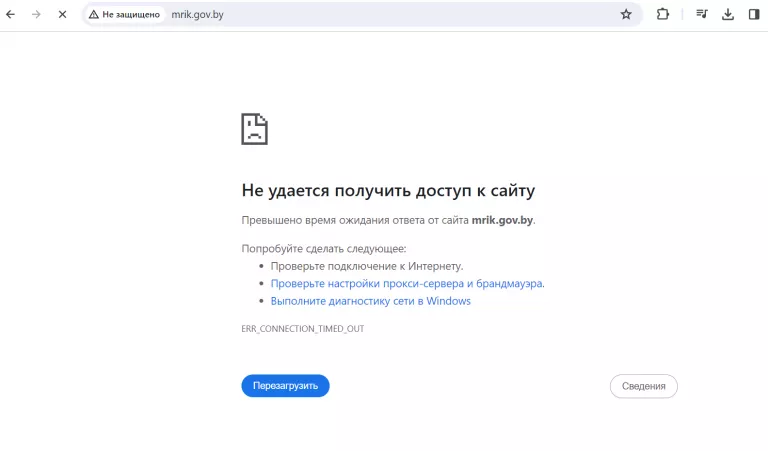Open the 'Не защищено' site security info
Screen dimensions: 768x451
point(125,15)
